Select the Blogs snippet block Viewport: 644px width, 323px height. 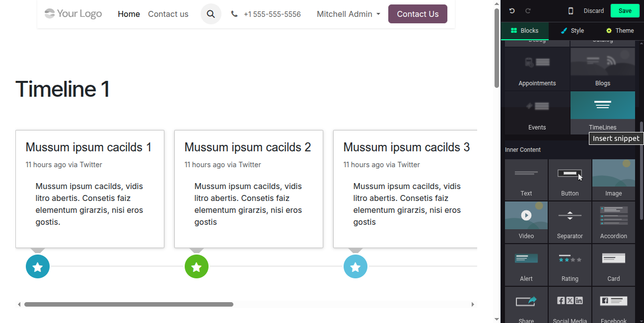coord(603,68)
